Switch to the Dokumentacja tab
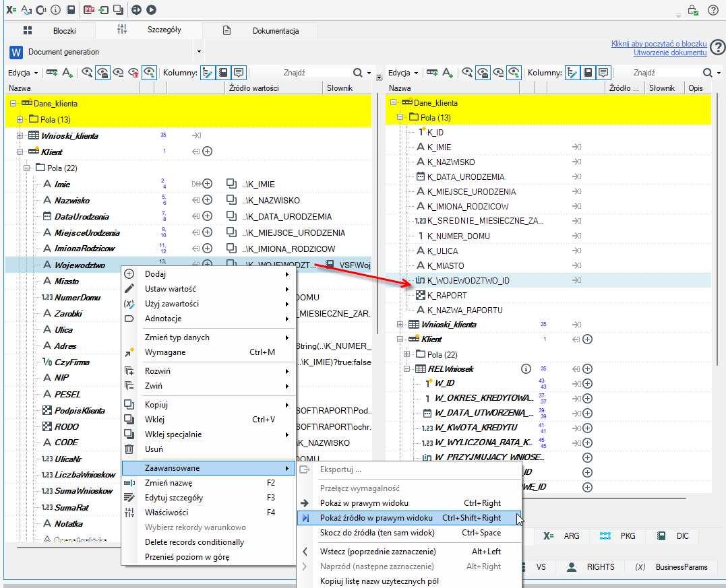 [x=260, y=30]
